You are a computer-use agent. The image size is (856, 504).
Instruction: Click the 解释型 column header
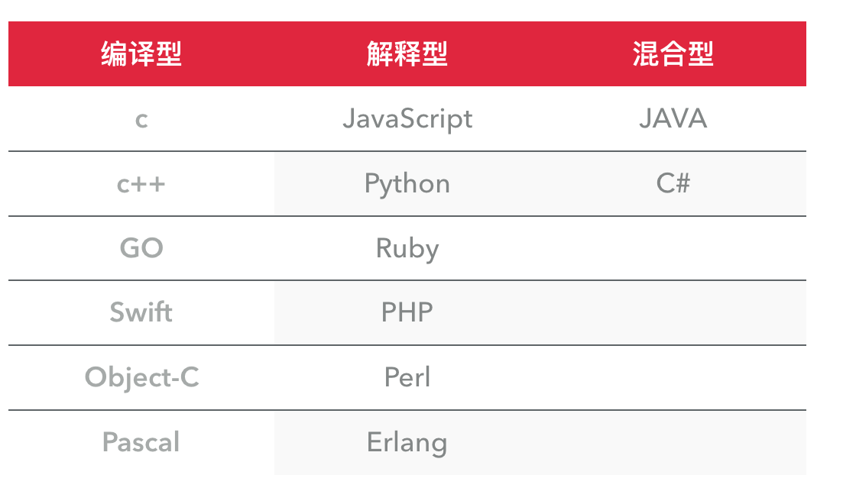tap(407, 54)
